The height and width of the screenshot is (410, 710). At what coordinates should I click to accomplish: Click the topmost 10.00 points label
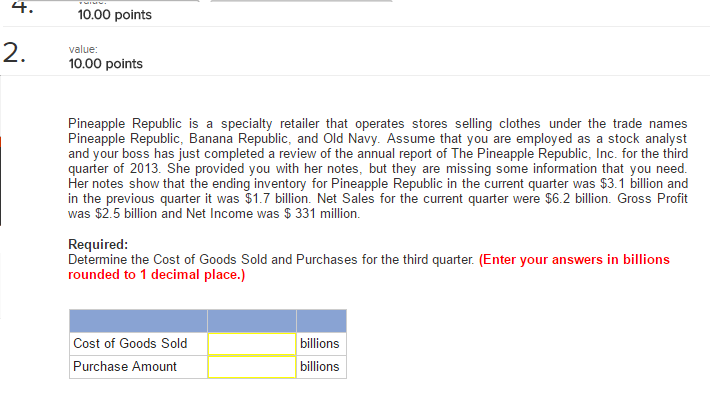coord(115,15)
